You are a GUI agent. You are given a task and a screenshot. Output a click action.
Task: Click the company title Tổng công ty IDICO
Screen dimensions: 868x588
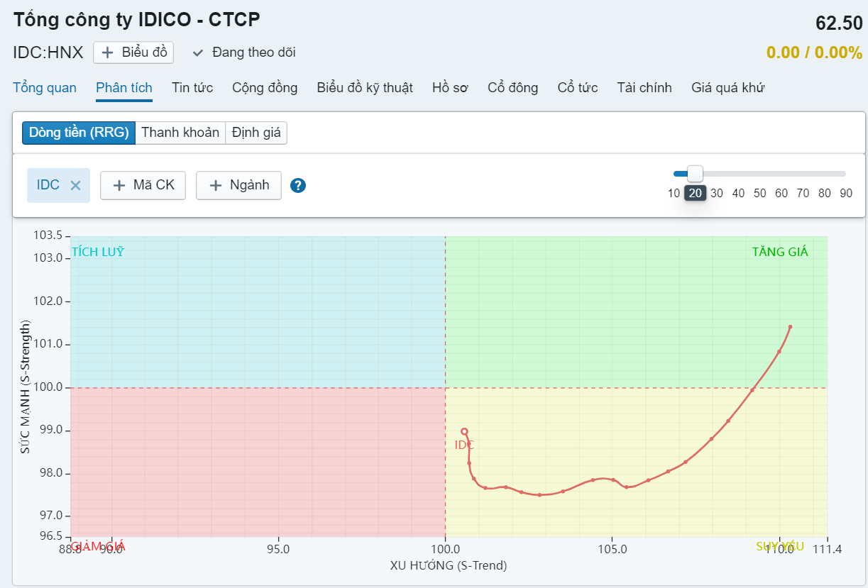coord(137,20)
